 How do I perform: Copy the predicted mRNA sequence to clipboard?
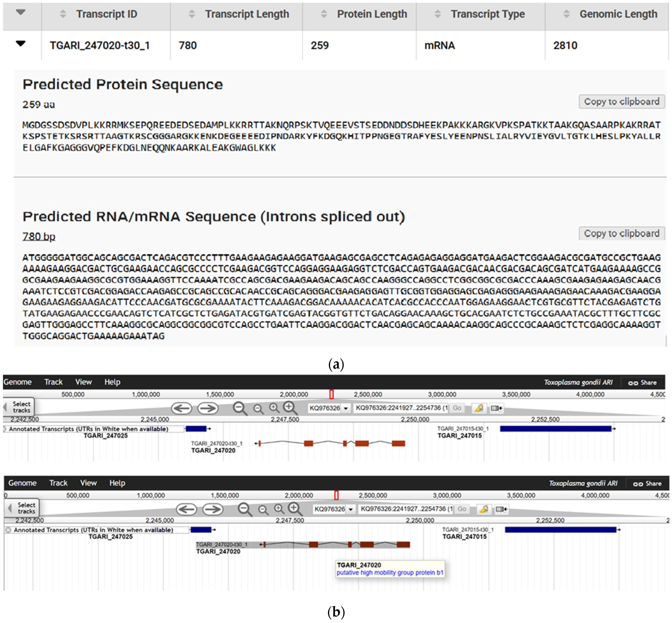coord(621,233)
